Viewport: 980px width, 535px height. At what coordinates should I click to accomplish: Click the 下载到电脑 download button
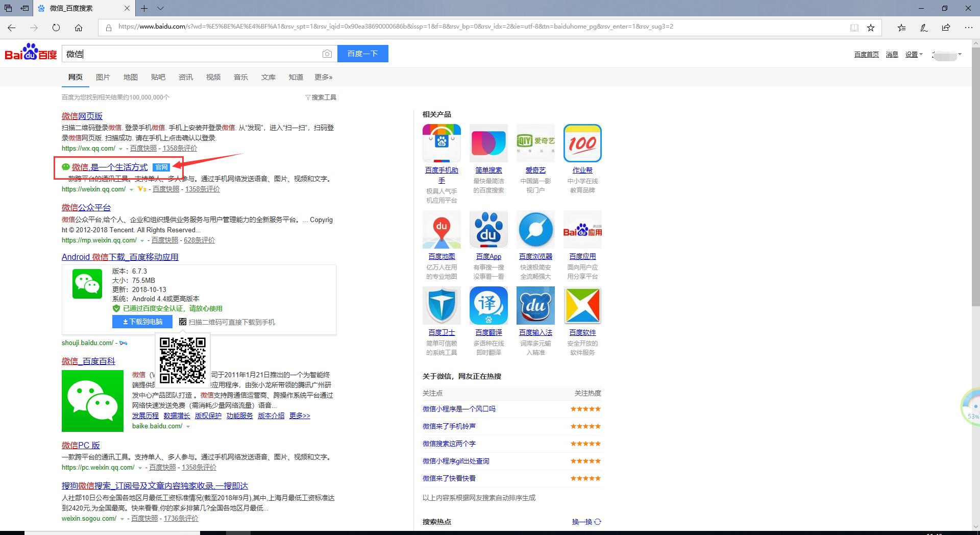pyautogui.click(x=142, y=322)
